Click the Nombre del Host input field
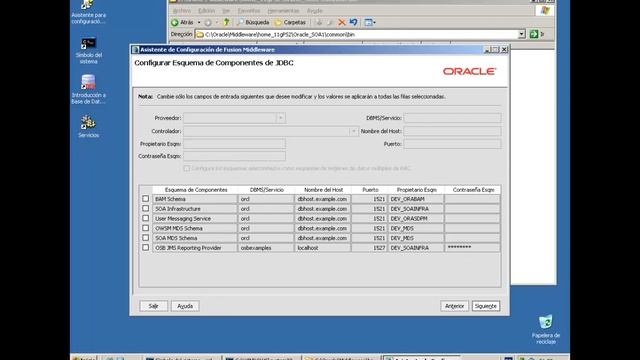This screenshot has height=360, width=640. click(452, 131)
